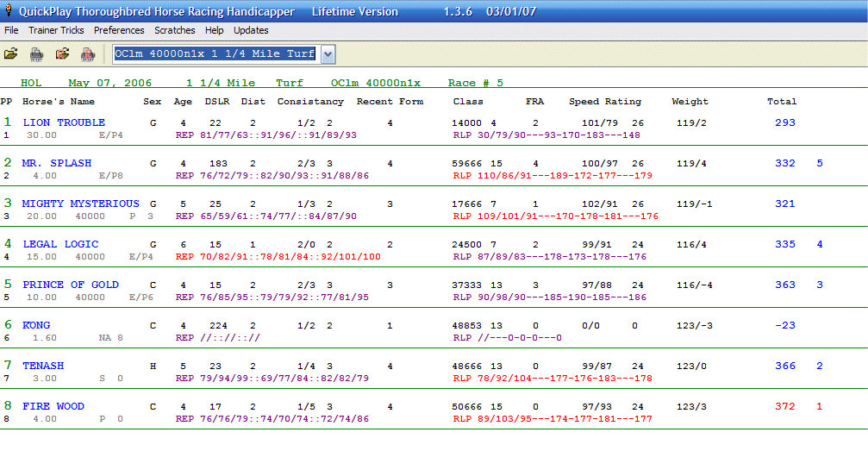Click the printer icon with red R
This screenshot has width=868, height=451.
tap(87, 54)
